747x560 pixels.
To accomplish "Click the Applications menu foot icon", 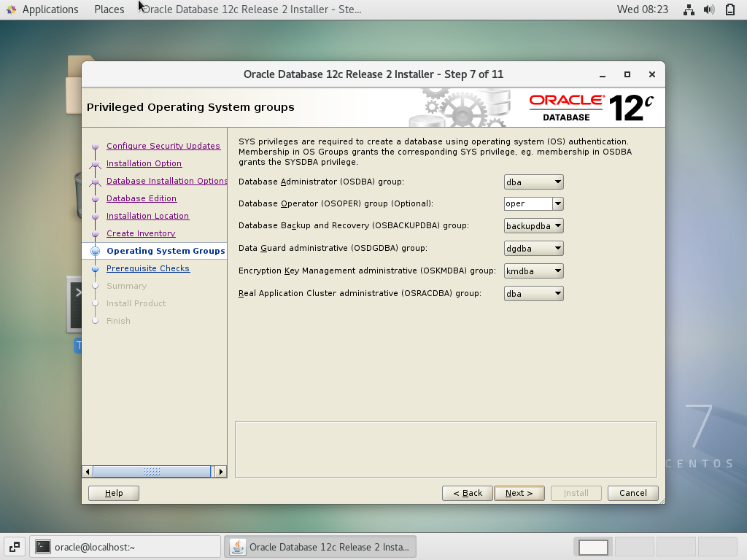I will 12,9.
